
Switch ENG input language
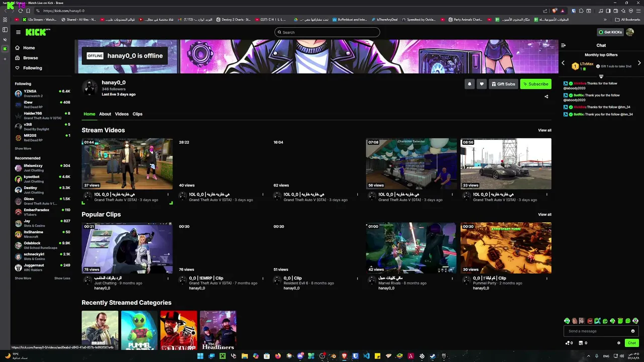tap(606, 356)
